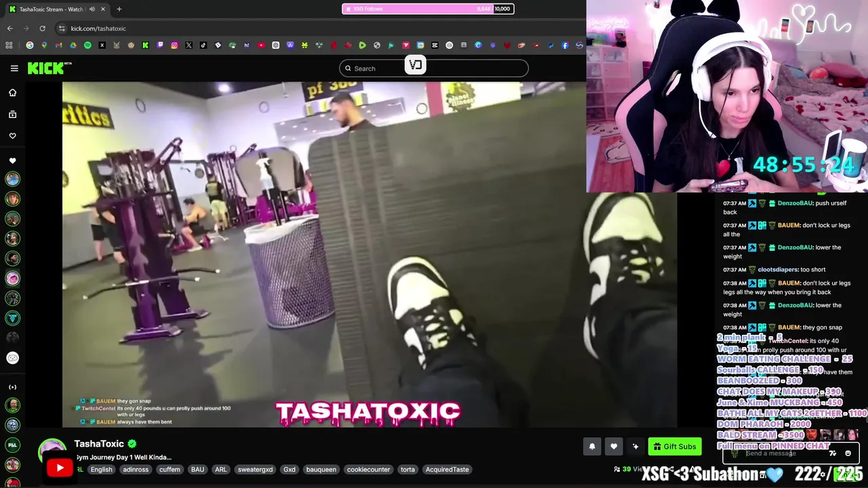868x488 pixels.
Task: Open the Kick bookmark in bookmarks bar
Action: (x=145, y=45)
